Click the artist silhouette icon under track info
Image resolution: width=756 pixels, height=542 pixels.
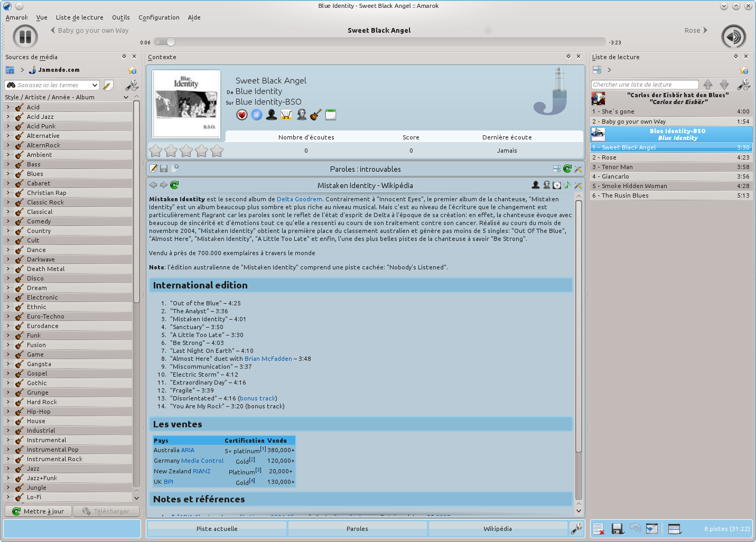tap(272, 115)
